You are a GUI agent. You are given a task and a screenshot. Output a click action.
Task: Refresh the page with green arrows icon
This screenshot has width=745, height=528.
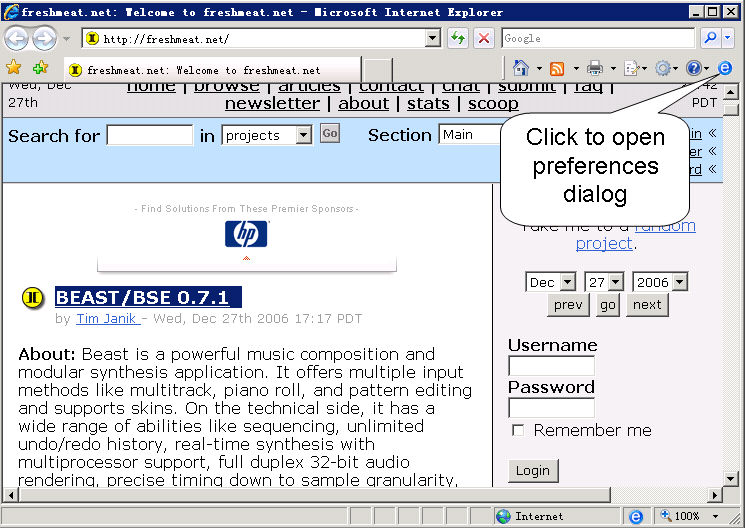point(458,38)
